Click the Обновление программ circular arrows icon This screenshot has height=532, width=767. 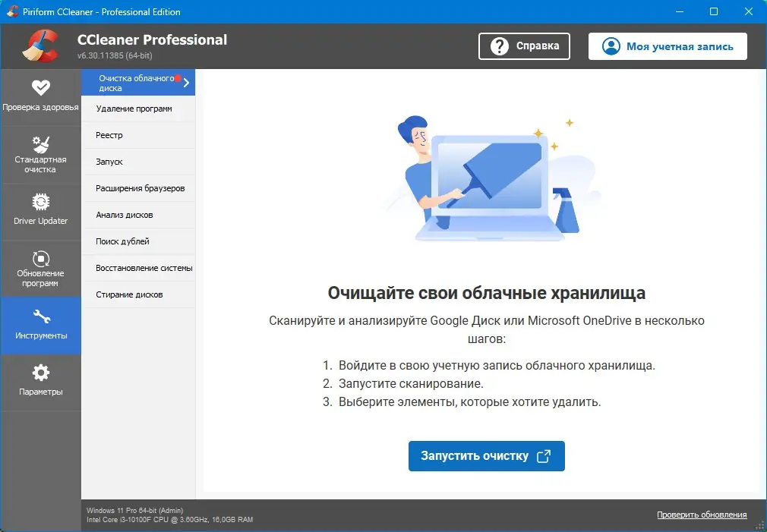(x=41, y=258)
